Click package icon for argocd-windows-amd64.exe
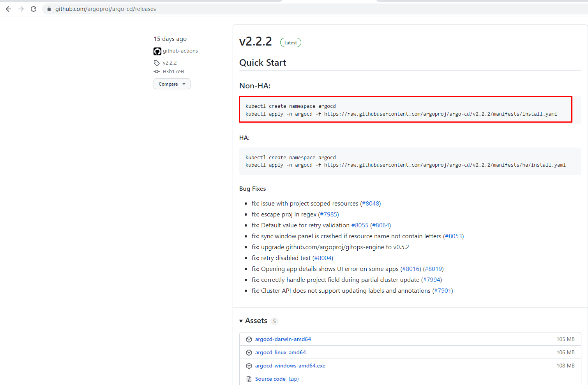 249,366
